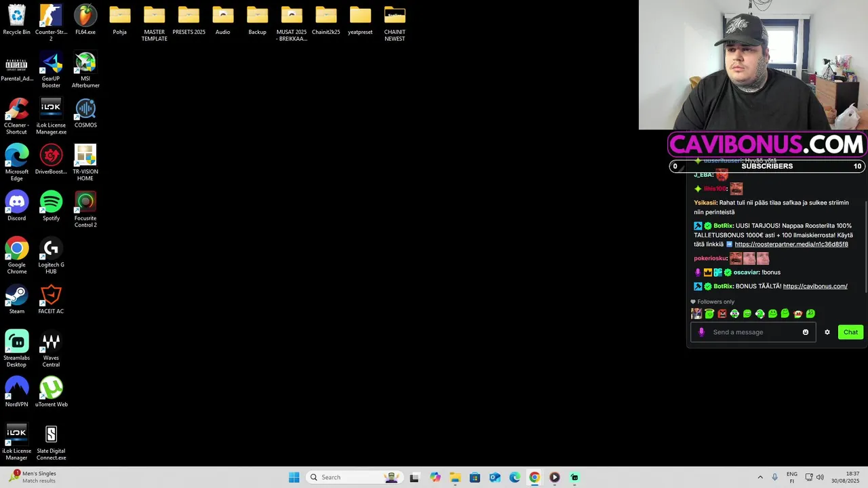This screenshot has width=868, height=488.
Task: Open GearUP Booster shortcut
Action: pos(51,70)
